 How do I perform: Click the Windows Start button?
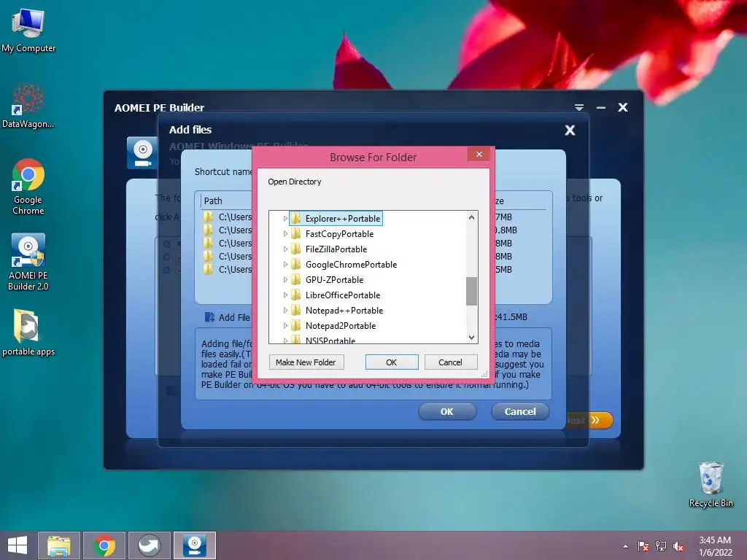[x=18, y=545]
